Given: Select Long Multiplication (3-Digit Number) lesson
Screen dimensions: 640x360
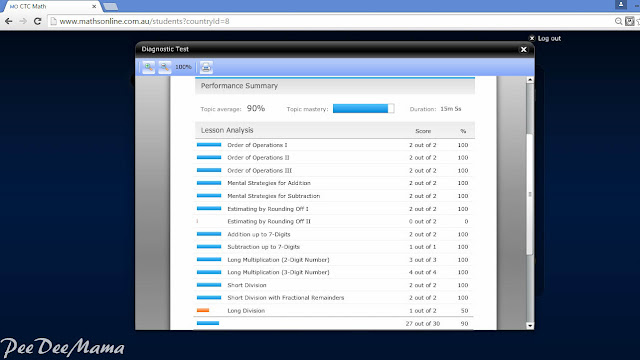Looking at the screenshot, I should [278, 272].
